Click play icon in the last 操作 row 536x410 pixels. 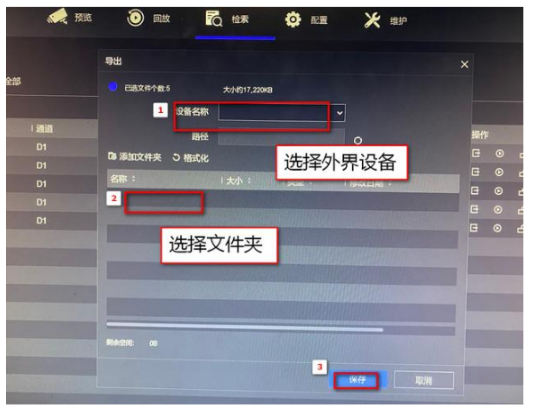pos(497,228)
